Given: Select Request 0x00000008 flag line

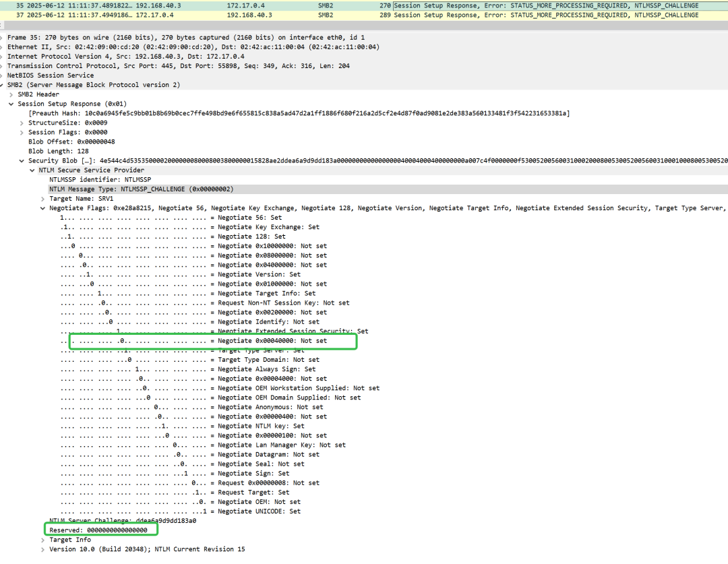Looking at the screenshot, I should 190,482.
